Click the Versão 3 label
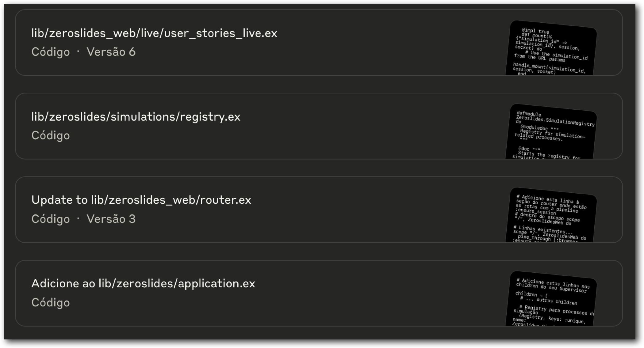This screenshot has width=644, height=348. pos(111,219)
